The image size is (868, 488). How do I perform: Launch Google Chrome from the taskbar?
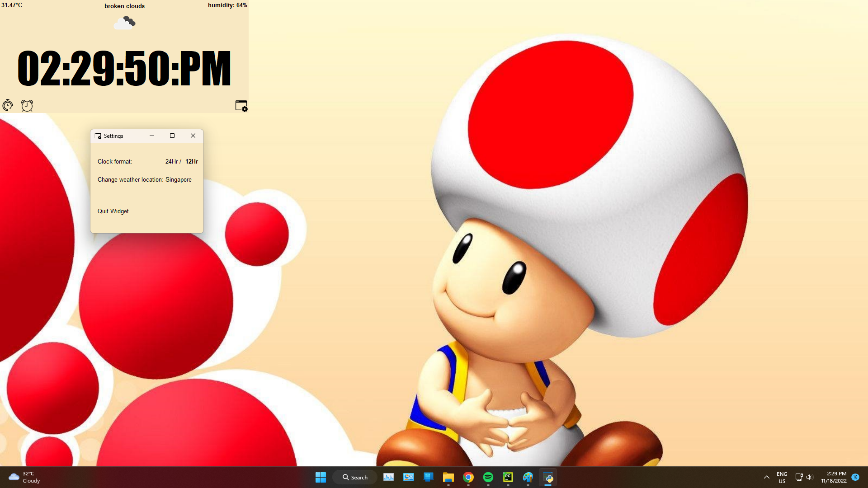pyautogui.click(x=468, y=477)
